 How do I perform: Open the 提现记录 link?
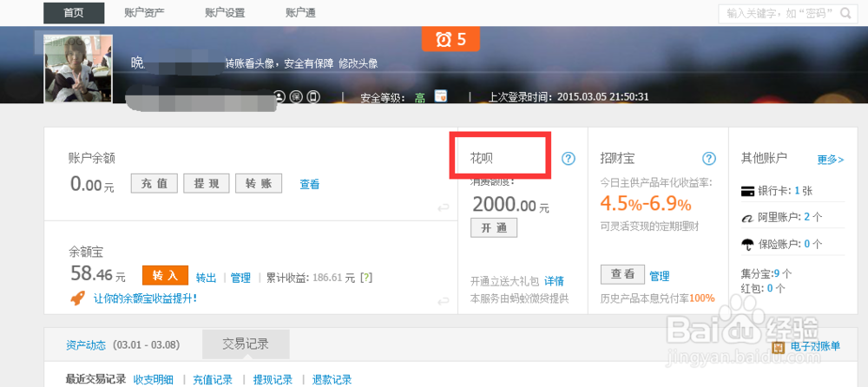[273, 380]
